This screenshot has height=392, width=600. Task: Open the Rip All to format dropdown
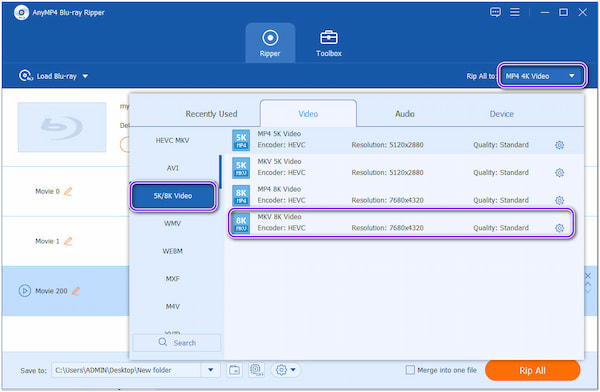(542, 76)
